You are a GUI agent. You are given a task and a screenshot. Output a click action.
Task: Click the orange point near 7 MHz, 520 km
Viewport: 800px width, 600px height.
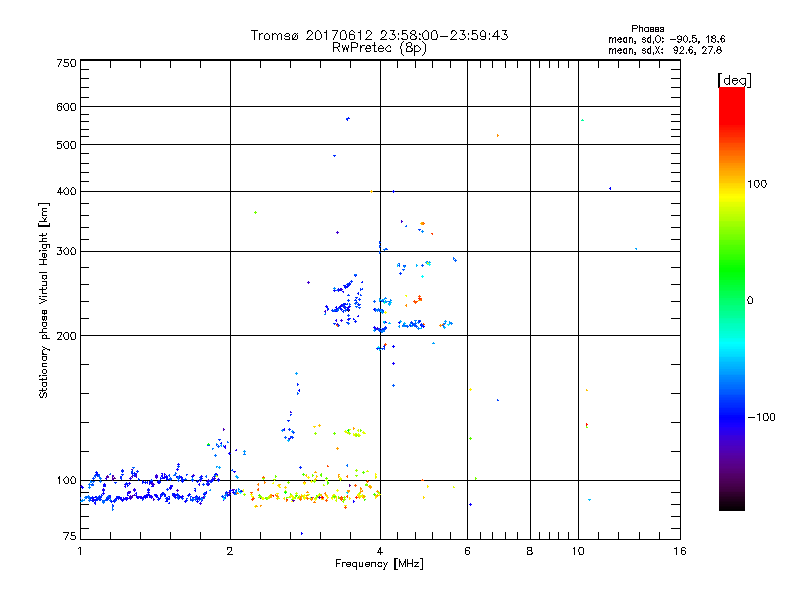click(x=498, y=136)
